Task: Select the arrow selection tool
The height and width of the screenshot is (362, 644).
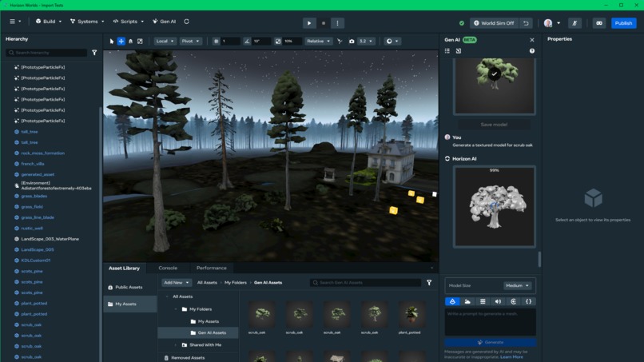Action: point(112,41)
